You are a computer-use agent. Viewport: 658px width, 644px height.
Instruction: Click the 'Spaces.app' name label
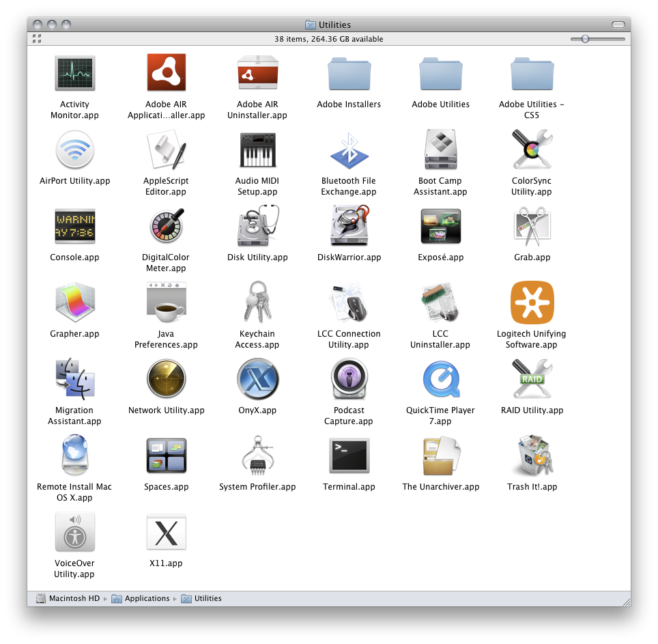pyautogui.click(x=166, y=486)
